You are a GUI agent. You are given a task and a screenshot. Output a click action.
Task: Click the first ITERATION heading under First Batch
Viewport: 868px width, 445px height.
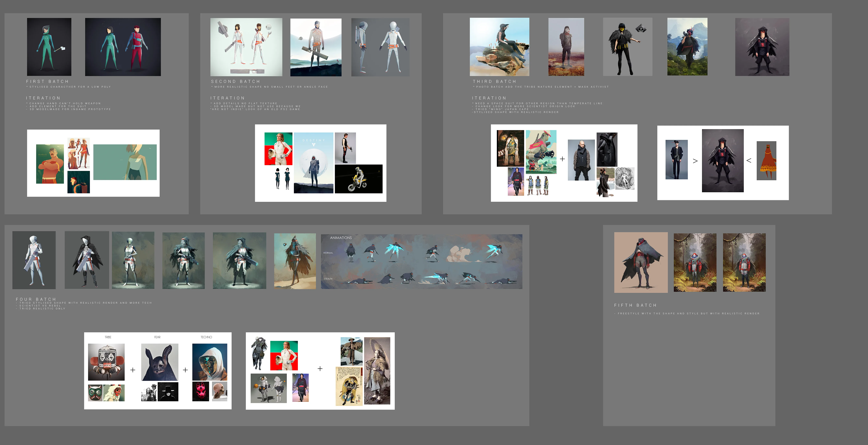[43, 98]
